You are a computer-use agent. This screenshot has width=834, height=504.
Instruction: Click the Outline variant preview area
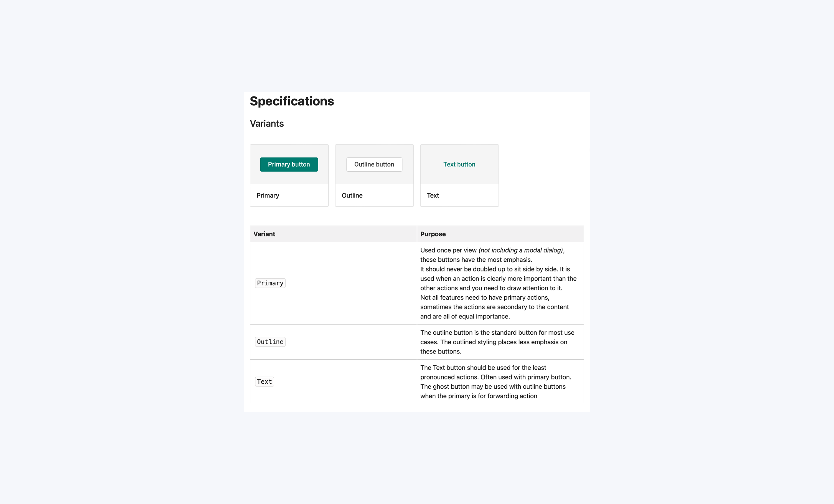[x=374, y=164]
